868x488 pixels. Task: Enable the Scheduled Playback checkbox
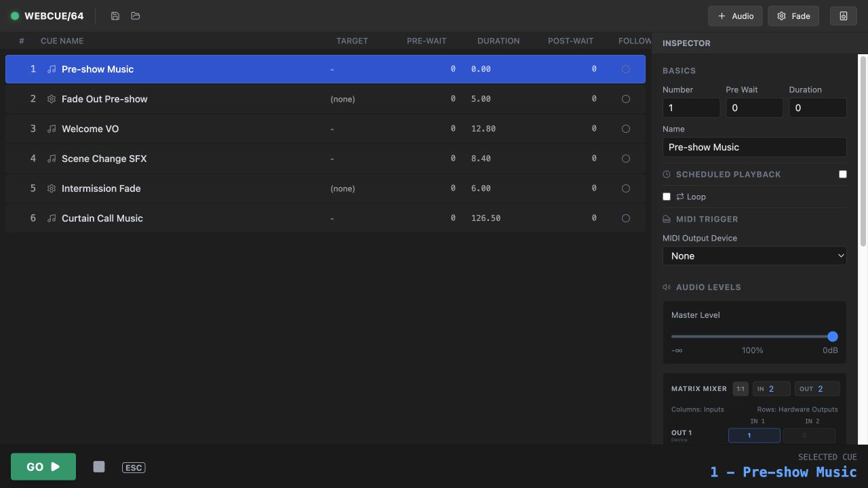(x=843, y=174)
